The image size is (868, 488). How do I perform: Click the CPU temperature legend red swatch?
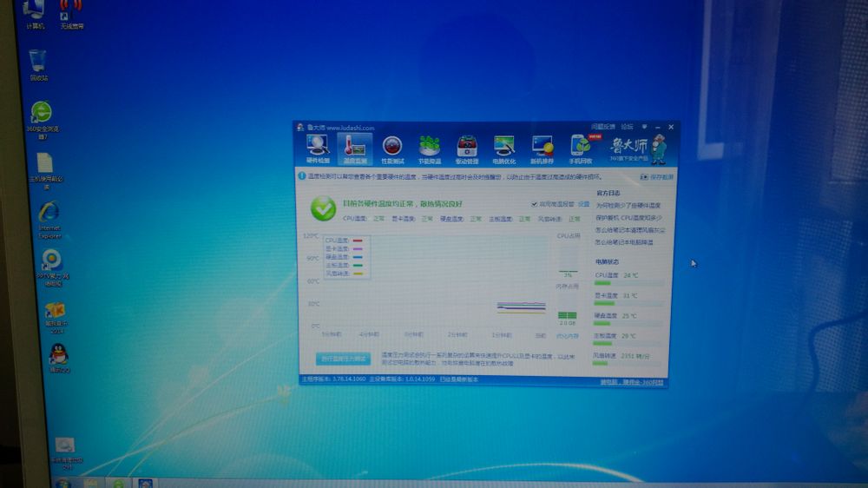358,241
